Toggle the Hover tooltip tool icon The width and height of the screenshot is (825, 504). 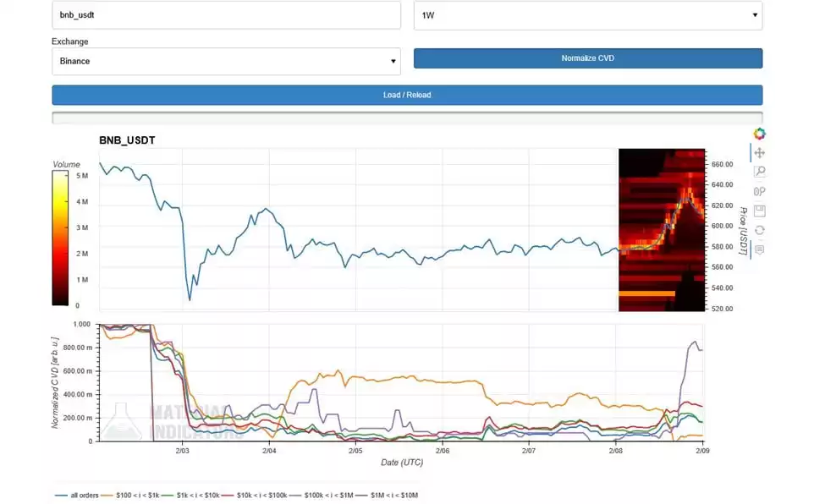pos(759,250)
